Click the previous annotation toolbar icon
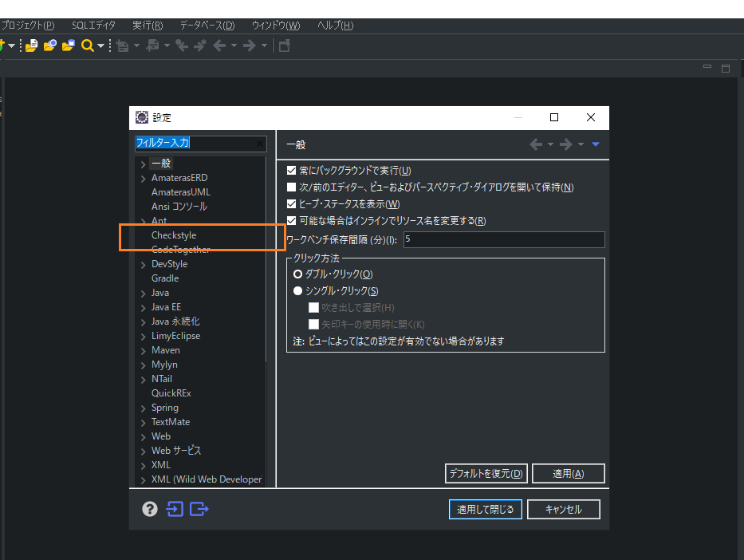Screen dimensions: 744x560 152,45
